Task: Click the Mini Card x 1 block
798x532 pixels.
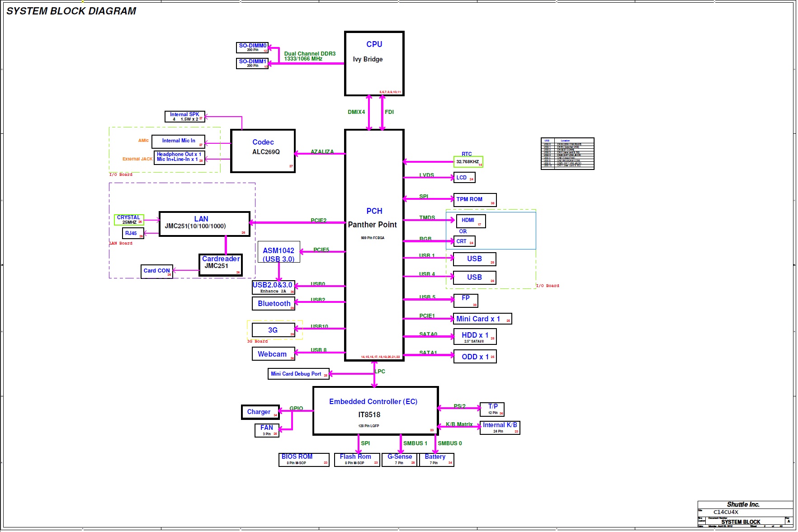Action: (482, 319)
